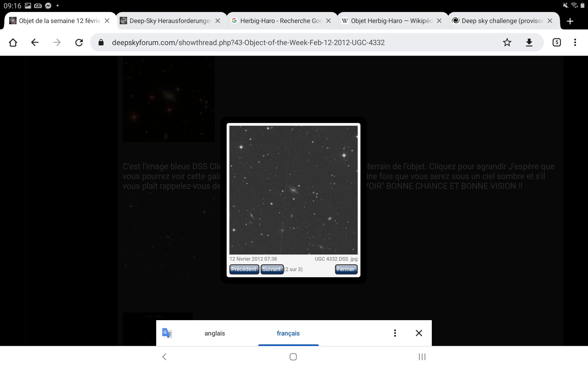Tap the Wi-Fi status icon
Image resolution: width=588 pixels, height=368 pixels.
(574, 6)
